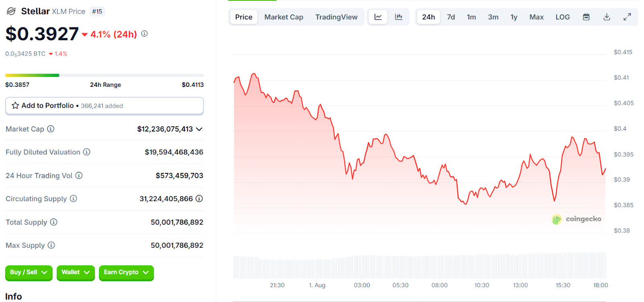Toggle the LOG scale option

pos(562,17)
